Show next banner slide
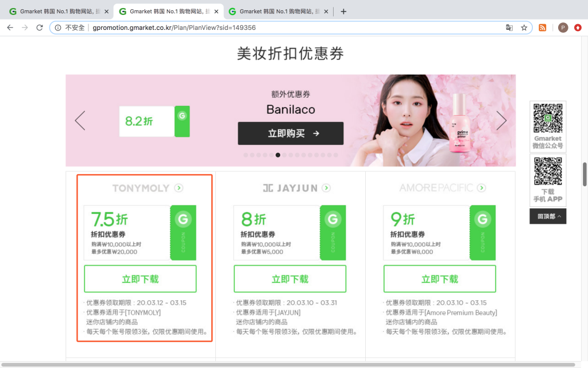This screenshot has height=368, width=588. [501, 121]
